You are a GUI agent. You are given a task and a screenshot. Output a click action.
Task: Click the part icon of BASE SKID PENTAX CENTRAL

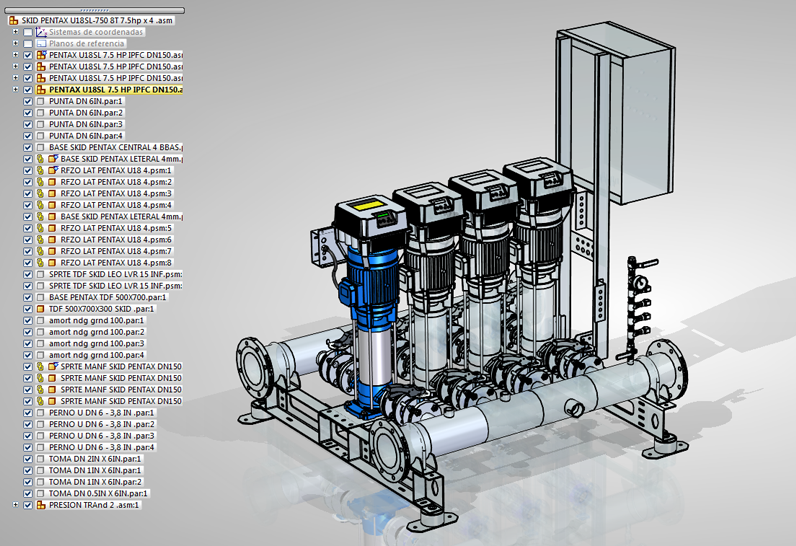click(41, 148)
